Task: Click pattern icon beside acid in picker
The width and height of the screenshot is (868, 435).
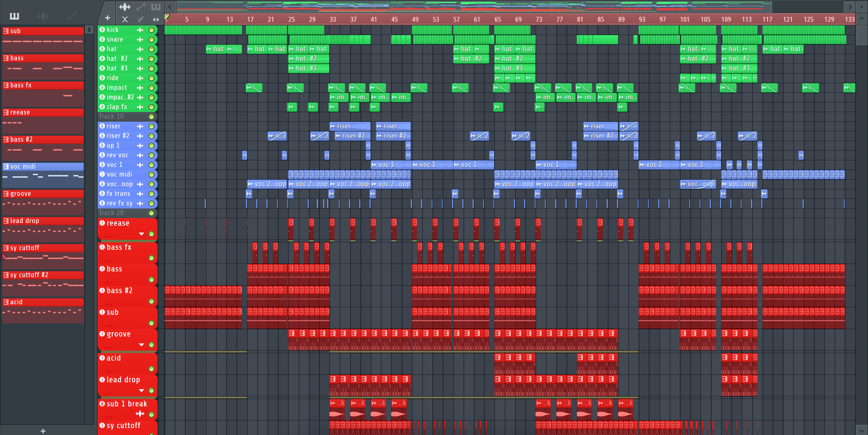Action: (x=6, y=302)
